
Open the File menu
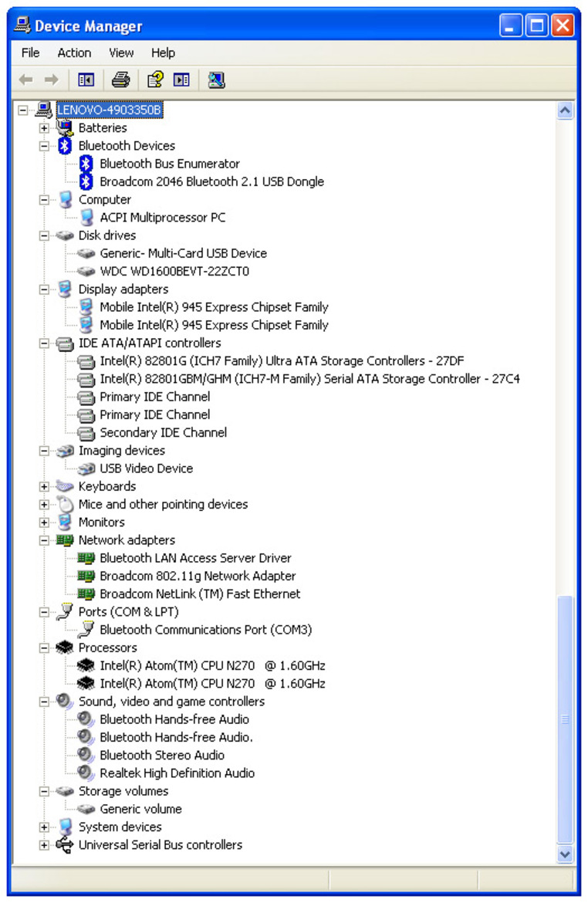coord(31,53)
